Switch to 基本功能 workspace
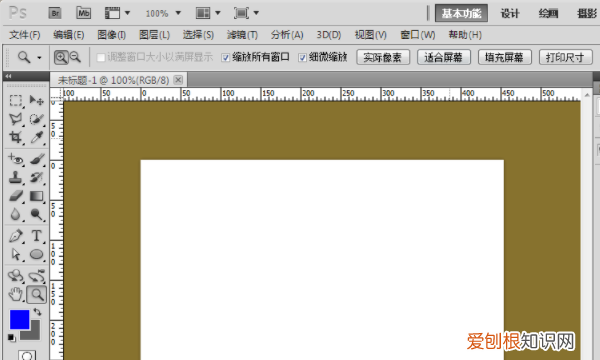This screenshot has height=360, width=600. pyautogui.click(x=461, y=13)
